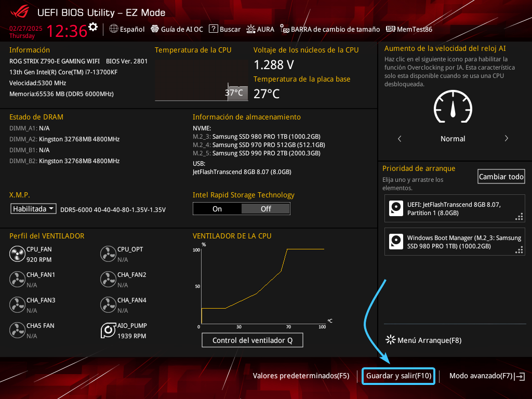Click the disk icon of Windows Boot Manager
The width and height of the screenshot is (532, 399).
pos(396,242)
